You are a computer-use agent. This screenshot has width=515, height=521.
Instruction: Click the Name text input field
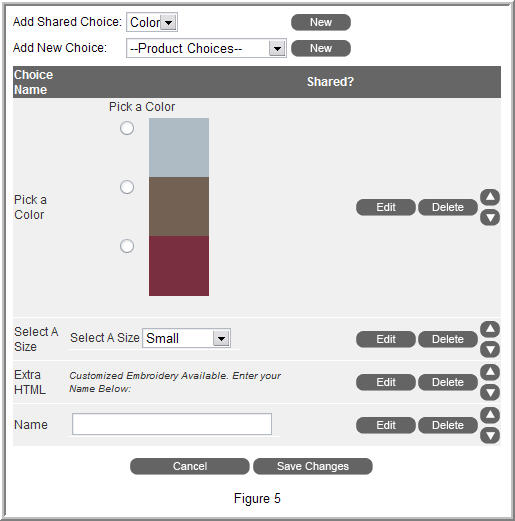pos(172,424)
